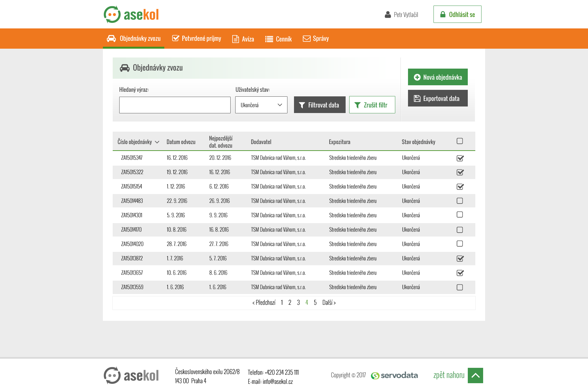Sort by the Číslo objednávky column arrow
The width and height of the screenshot is (588, 392).
[x=157, y=142]
